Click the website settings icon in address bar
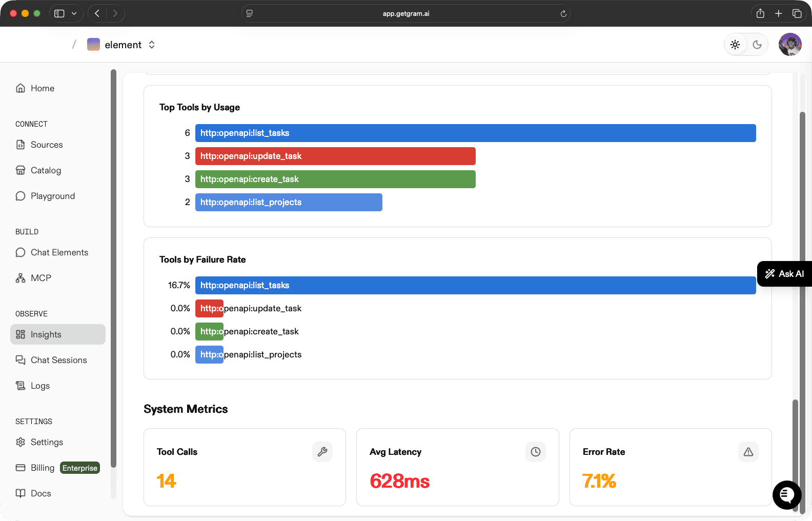The image size is (812, 521). click(250, 13)
